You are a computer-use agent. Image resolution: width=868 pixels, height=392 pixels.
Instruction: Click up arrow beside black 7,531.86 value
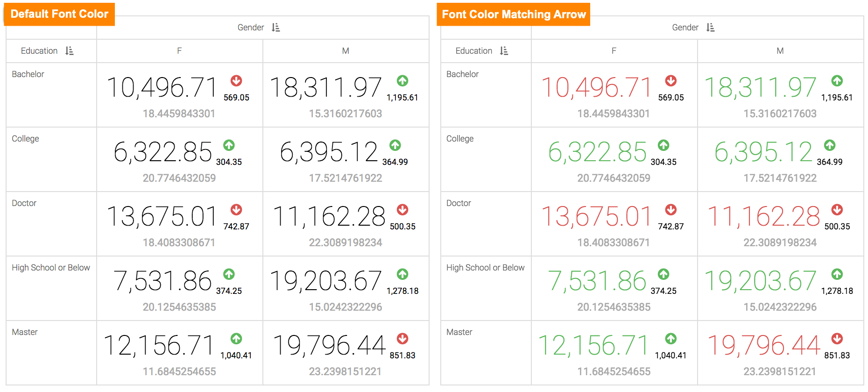229,274
